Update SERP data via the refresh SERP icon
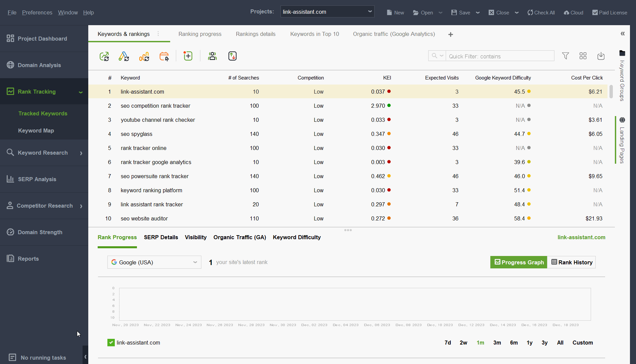 [x=124, y=56]
